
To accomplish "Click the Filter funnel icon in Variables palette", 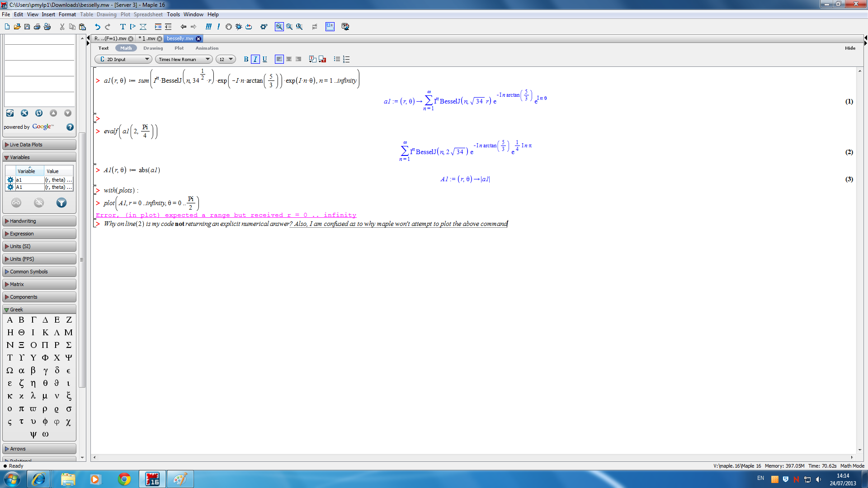I will 61,203.
